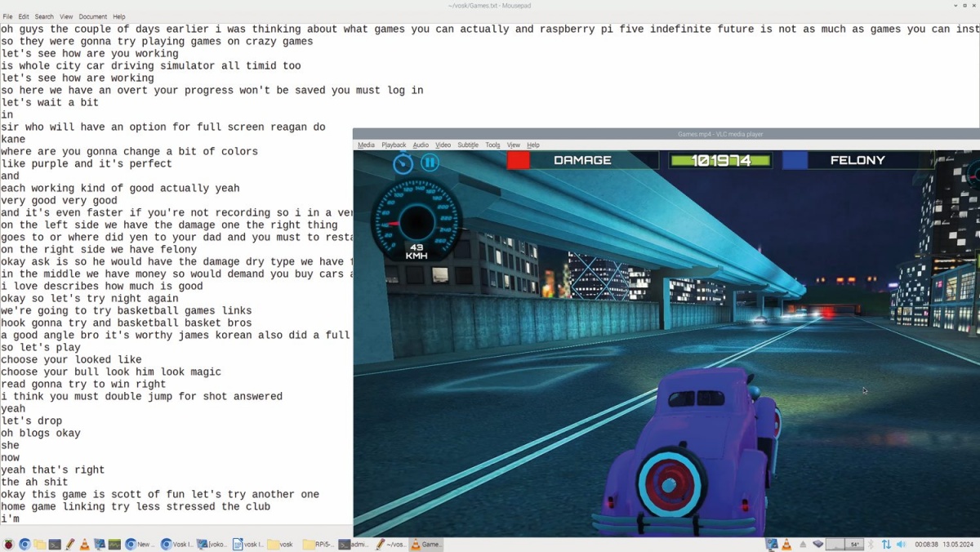Click the line 'okay this game is scott of fun let's try another one'

pos(160,495)
